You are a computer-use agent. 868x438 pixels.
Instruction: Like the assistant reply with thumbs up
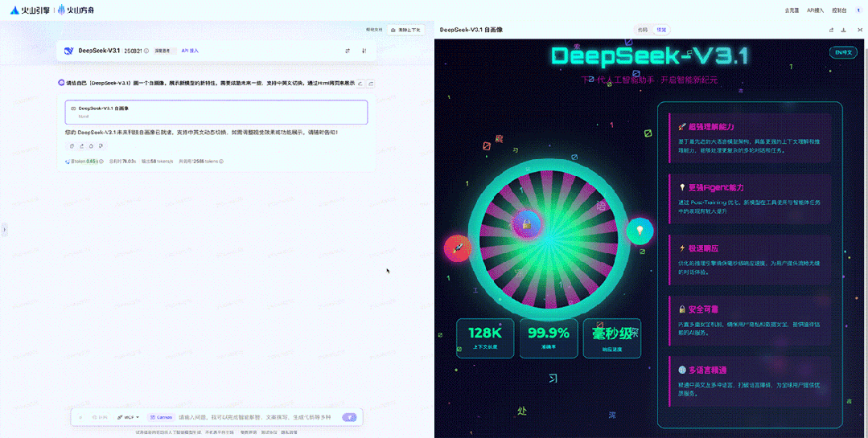92,146
